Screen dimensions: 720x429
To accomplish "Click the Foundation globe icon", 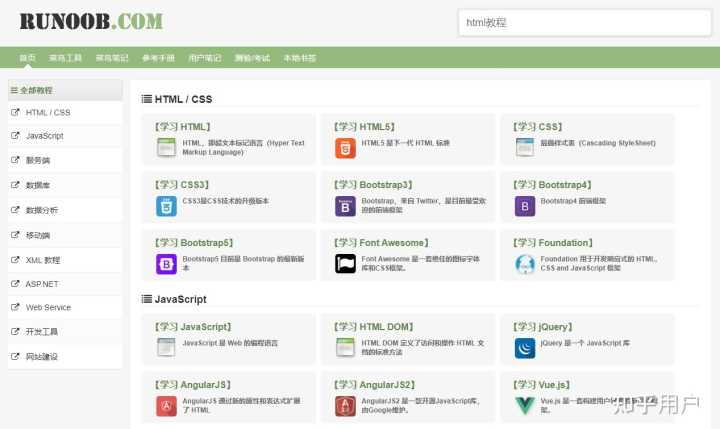I will click(524, 264).
